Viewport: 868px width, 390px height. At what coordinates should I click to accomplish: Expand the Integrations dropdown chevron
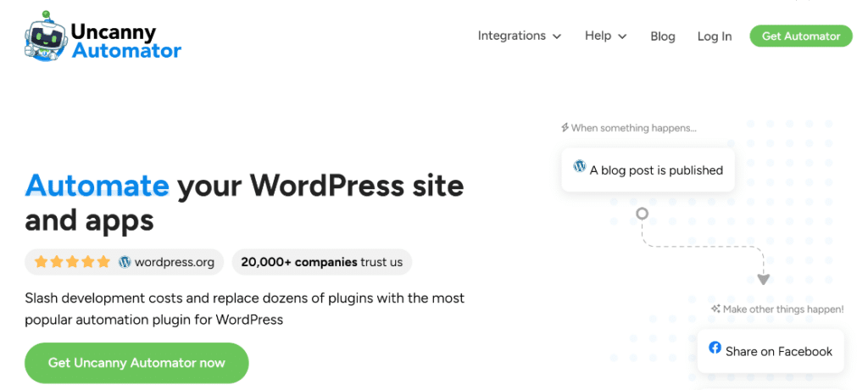click(x=557, y=36)
